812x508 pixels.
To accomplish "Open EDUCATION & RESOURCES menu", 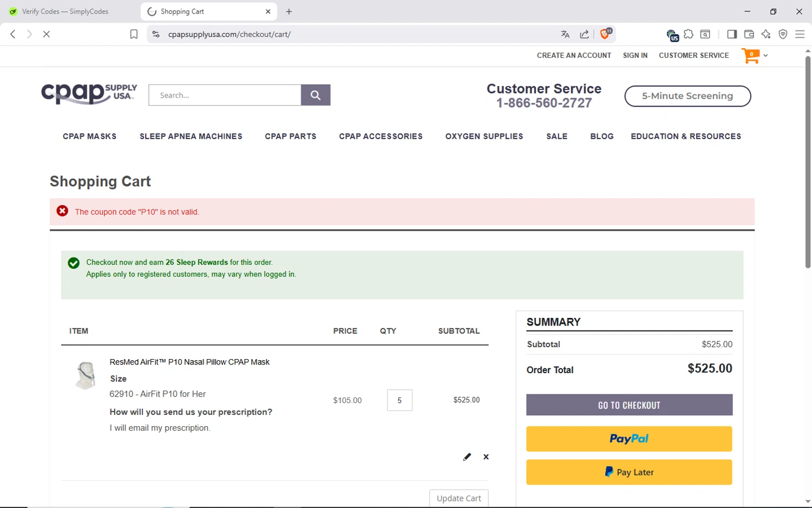I will click(x=686, y=136).
